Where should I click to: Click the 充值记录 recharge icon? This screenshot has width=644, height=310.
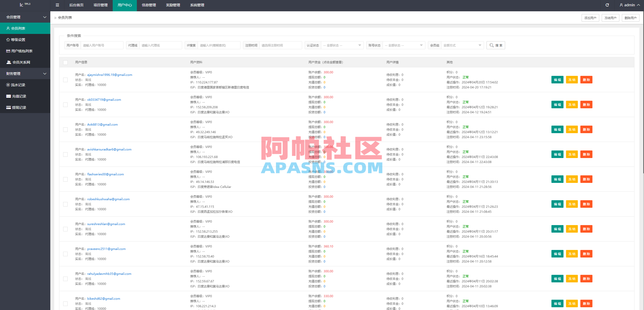(8, 96)
